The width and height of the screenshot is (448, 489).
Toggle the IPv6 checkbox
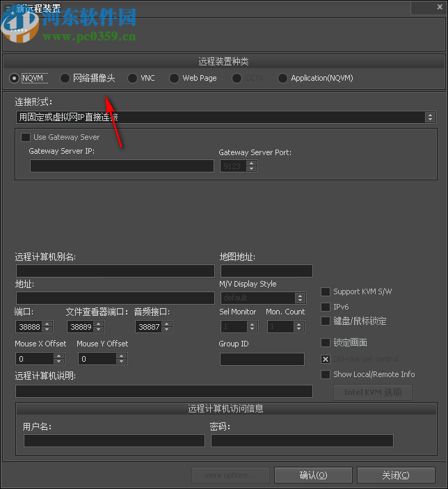326,307
